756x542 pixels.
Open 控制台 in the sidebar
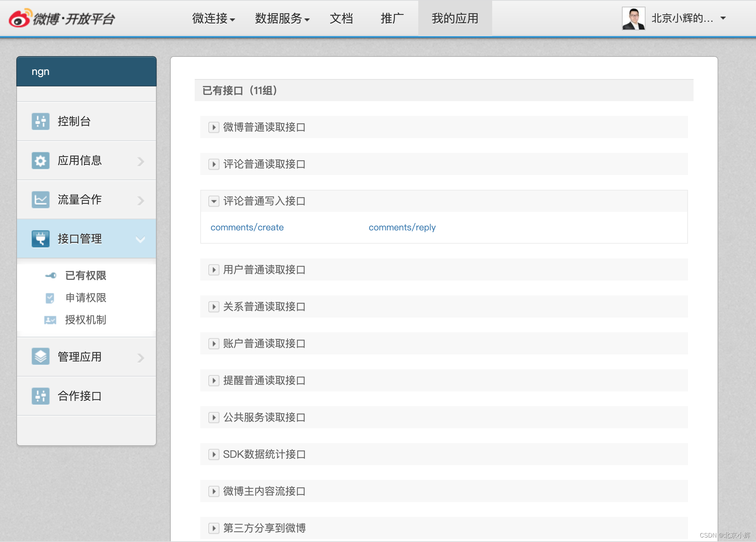(x=86, y=121)
